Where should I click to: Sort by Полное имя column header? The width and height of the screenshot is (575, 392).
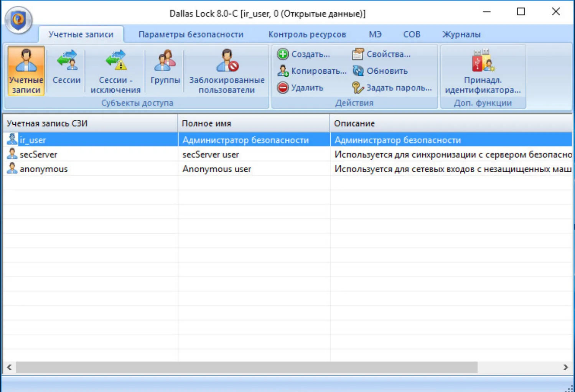[254, 123]
